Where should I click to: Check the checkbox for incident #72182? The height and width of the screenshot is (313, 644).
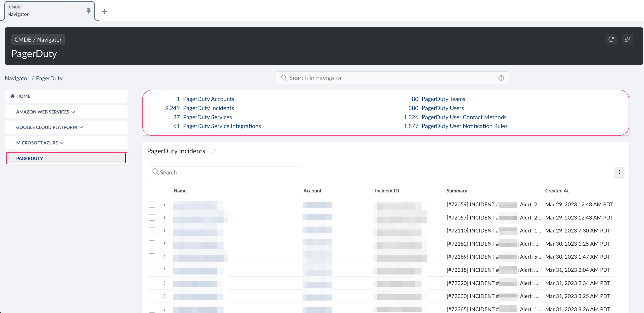pos(152,243)
